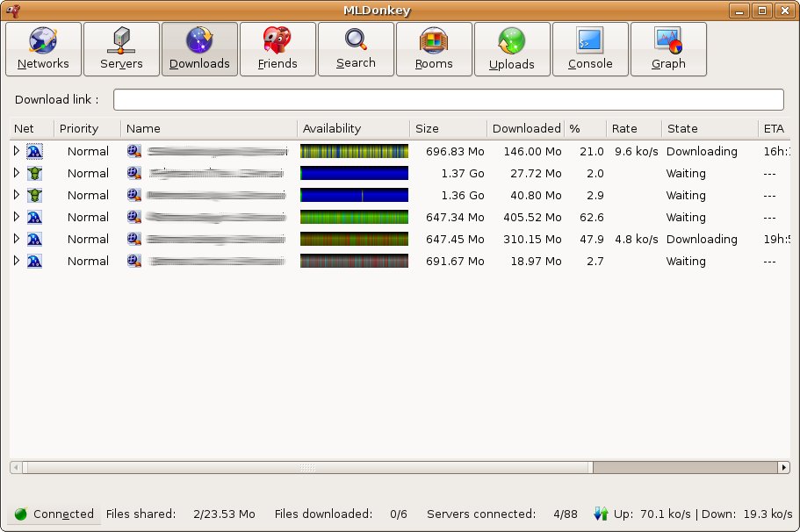Open the Networks panel
Image resolution: width=800 pixels, height=532 pixels.
pos(43,49)
